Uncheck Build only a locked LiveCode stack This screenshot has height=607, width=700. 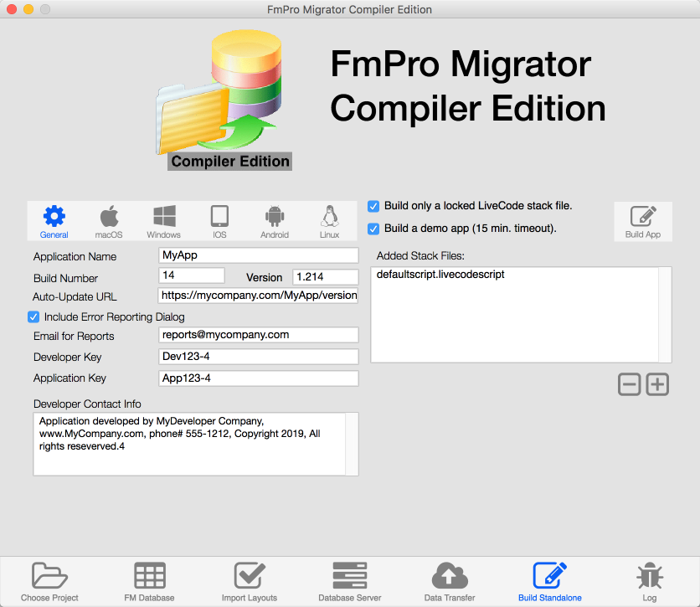tap(373, 206)
